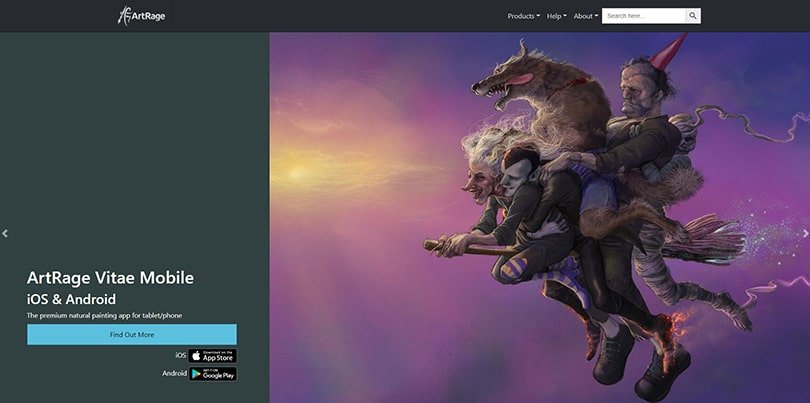Click the Find Out More button
The height and width of the screenshot is (403, 810).
pos(132,335)
